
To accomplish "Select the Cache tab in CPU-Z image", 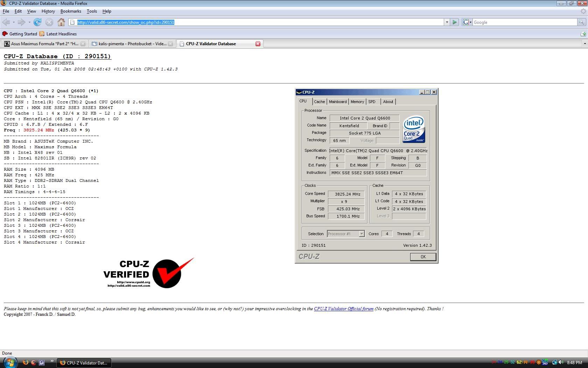I will (x=319, y=102).
